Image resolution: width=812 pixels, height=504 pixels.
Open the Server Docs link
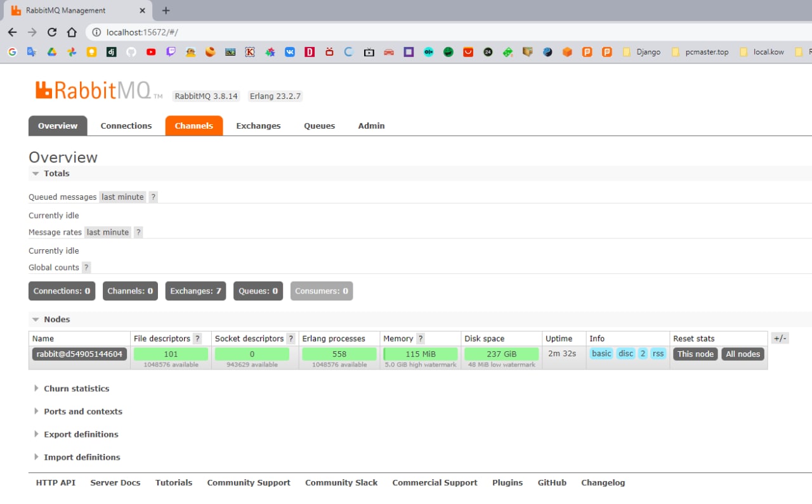pos(115,482)
